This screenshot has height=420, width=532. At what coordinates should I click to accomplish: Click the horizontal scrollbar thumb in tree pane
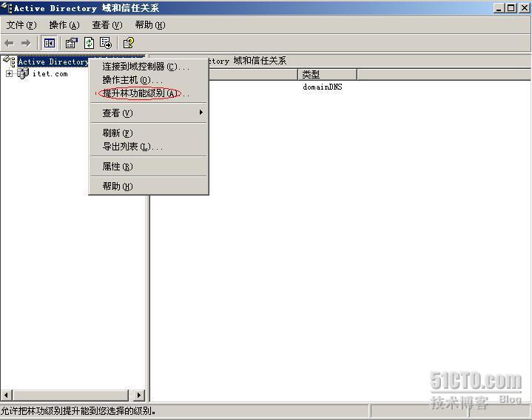point(70,395)
